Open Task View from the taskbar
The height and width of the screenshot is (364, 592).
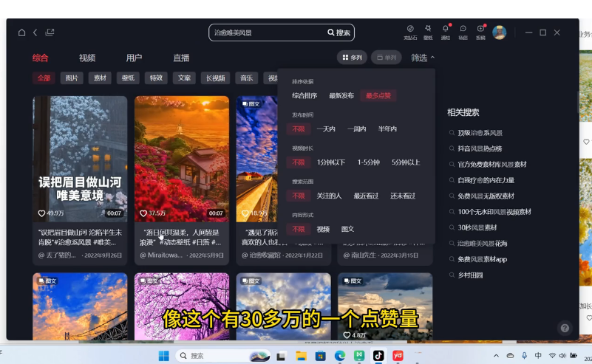(281, 356)
